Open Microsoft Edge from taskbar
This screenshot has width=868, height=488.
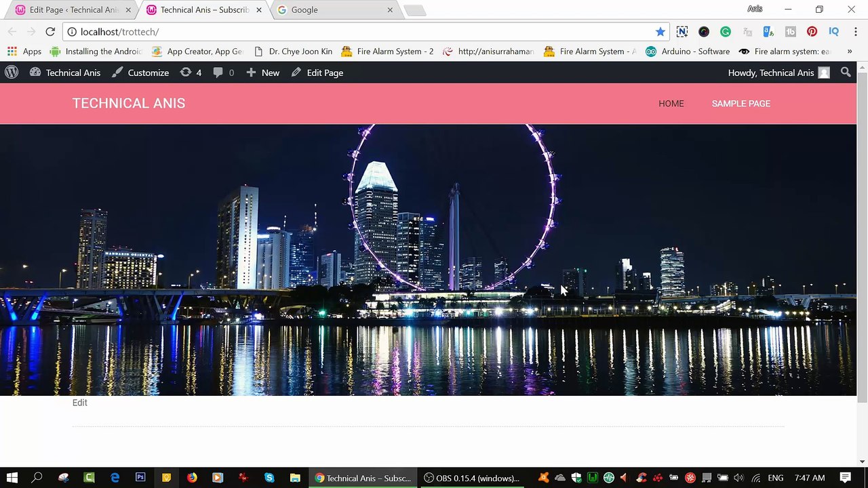click(x=115, y=478)
